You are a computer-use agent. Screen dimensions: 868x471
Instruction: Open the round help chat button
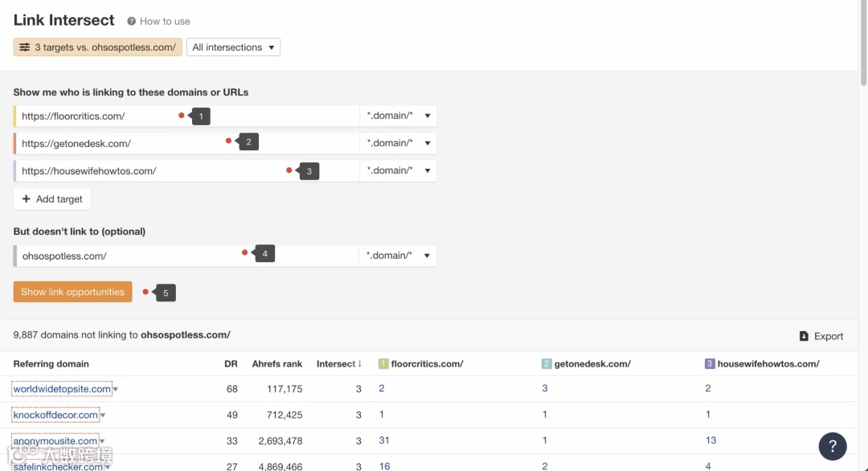pyautogui.click(x=833, y=446)
